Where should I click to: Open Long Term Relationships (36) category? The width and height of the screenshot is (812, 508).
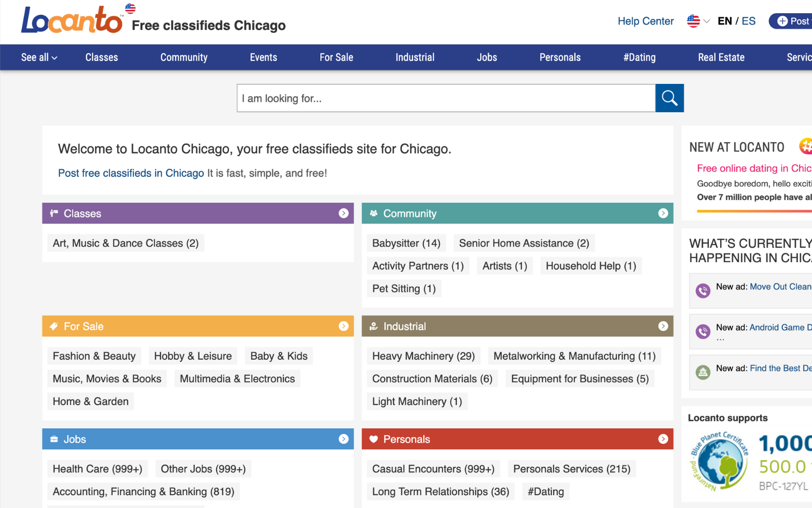441,491
